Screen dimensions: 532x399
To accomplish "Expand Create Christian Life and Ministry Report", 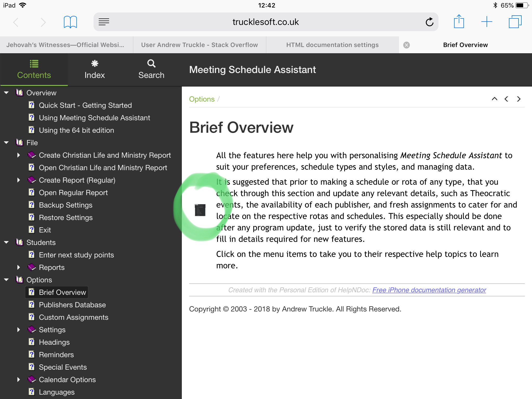I will coord(18,155).
